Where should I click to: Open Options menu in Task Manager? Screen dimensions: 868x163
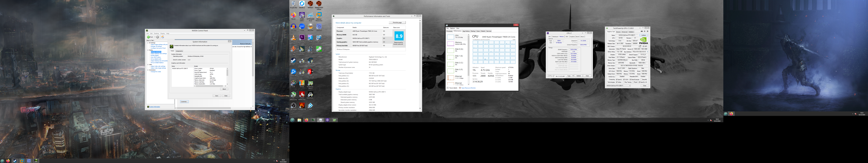pos(453,28)
